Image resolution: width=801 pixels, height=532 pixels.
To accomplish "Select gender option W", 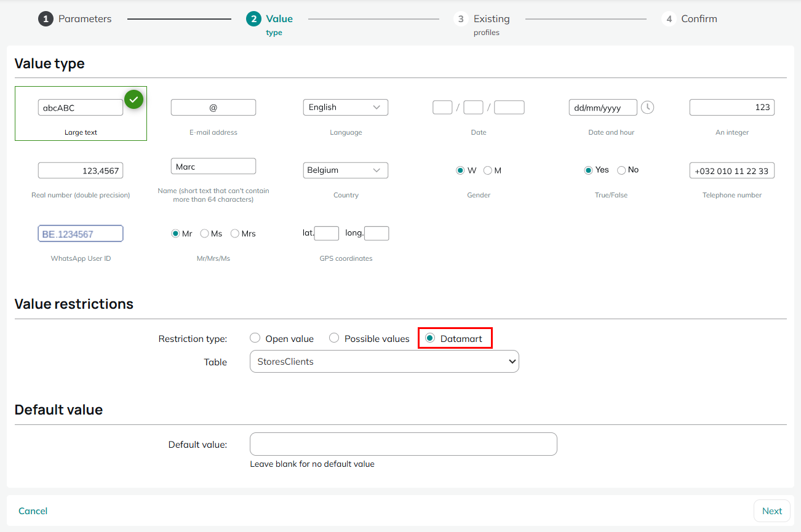I will coord(460,170).
